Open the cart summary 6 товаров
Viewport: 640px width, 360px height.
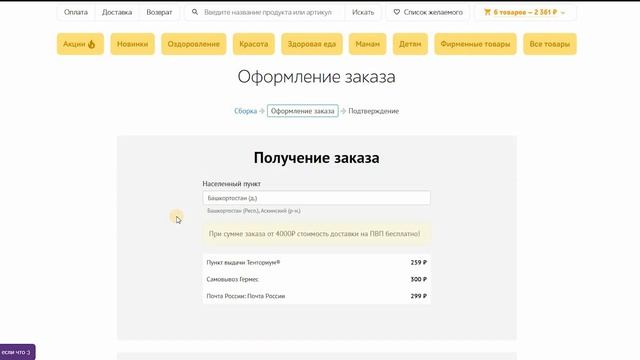coord(525,12)
